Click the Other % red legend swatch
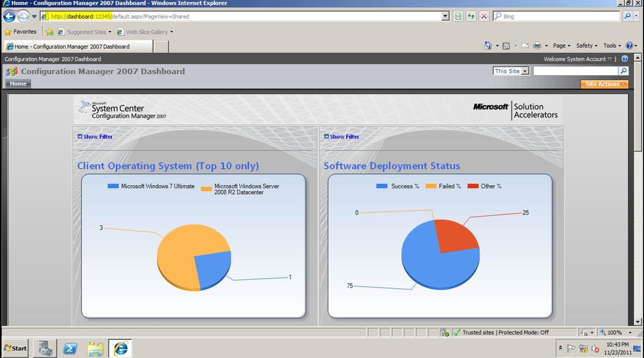 (x=473, y=186)
